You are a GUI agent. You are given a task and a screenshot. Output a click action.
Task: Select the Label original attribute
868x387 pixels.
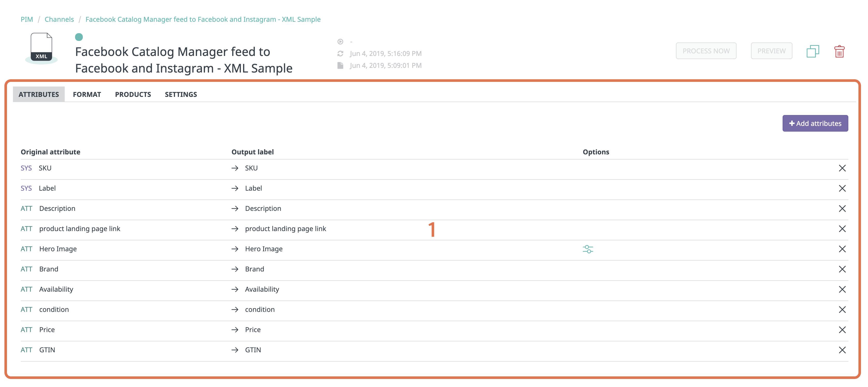click(47, 188)
